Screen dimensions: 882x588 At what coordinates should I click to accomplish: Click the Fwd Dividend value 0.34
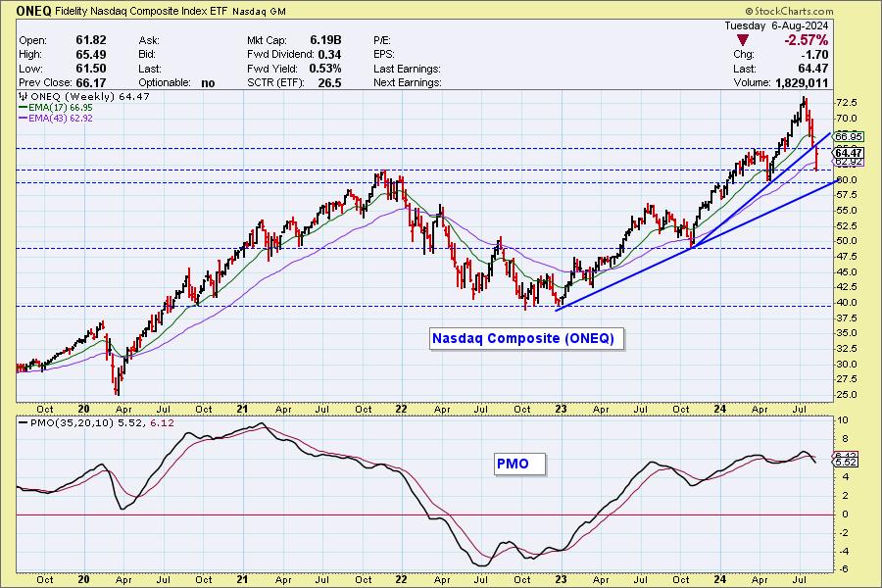tap(329, 55)
